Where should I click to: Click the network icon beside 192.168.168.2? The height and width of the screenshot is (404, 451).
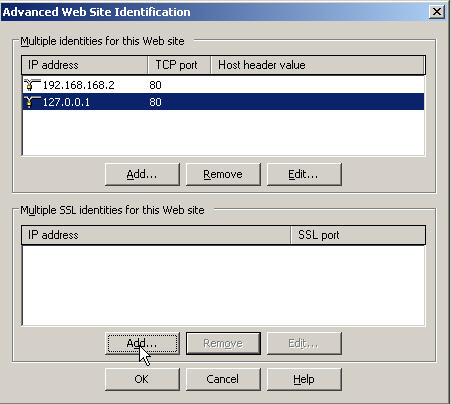coord(32,85)
